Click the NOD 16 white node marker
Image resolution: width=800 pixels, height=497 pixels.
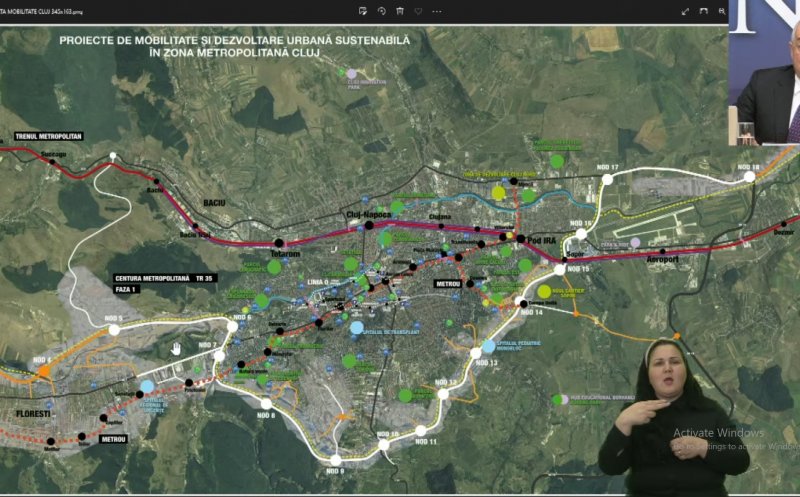point(581,234)
